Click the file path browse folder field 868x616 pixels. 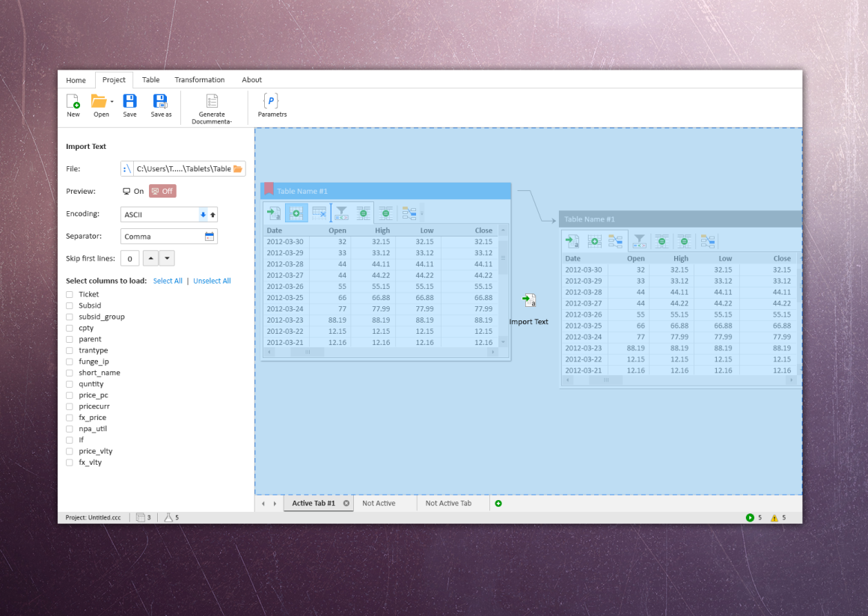click(x=238, y=168)
